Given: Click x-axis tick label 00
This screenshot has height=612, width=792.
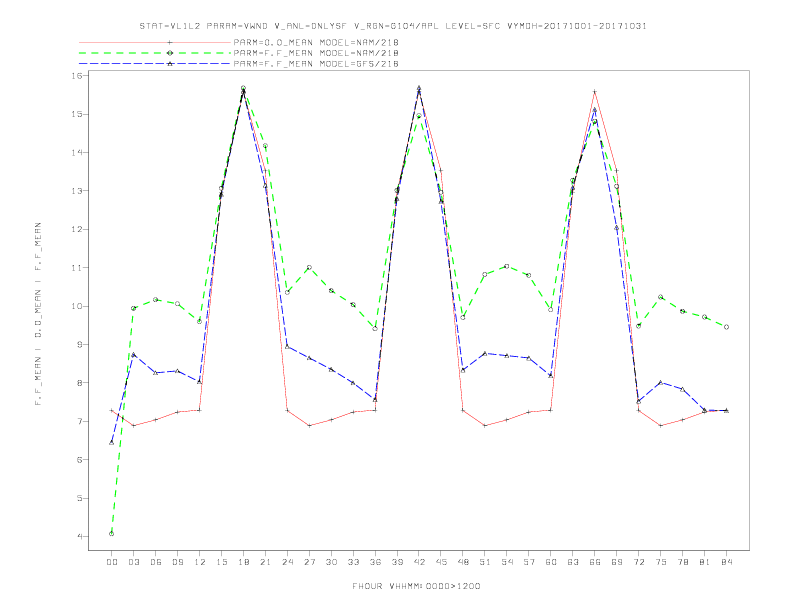Looking at the screenshot, I should coord(112,562).
